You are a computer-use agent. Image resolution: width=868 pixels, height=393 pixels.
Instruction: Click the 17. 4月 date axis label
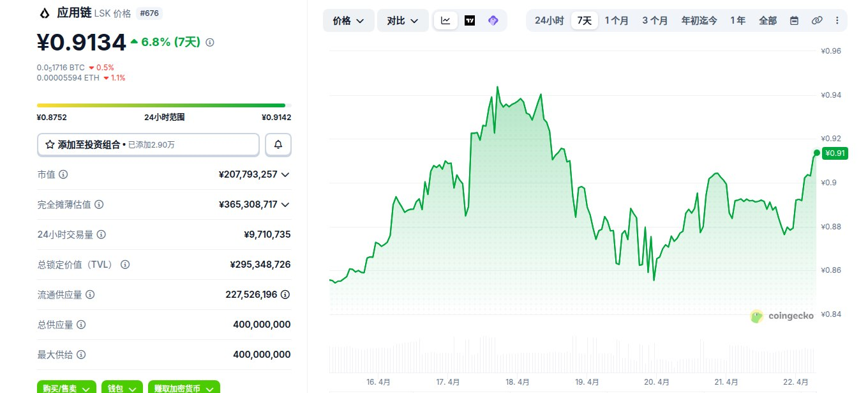tap(448, 381)
